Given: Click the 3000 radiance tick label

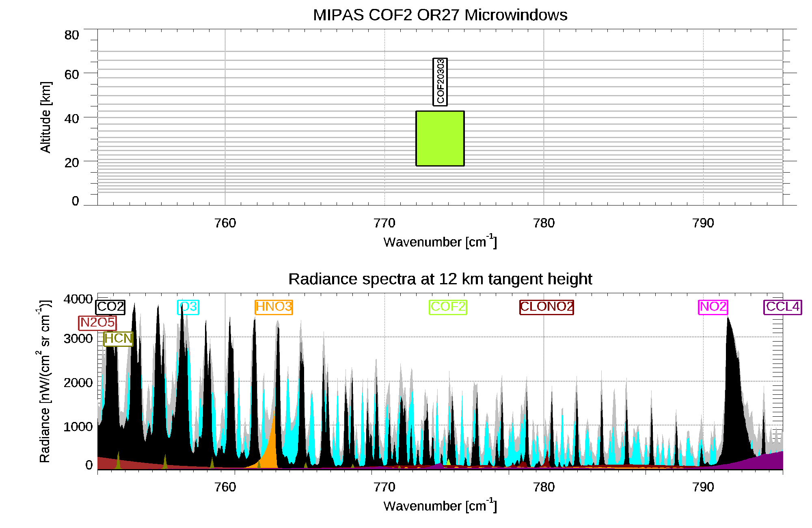Looking at the screenshot, I should click(78, 338).
